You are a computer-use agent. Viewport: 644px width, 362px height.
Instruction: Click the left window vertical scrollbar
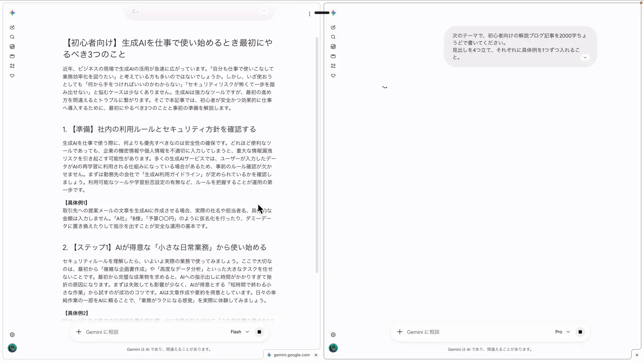pyautogui.click(x=317, y=155)
